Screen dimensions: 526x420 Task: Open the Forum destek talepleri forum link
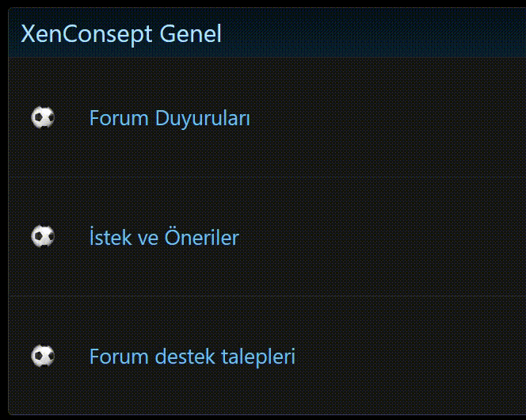(x=192, y=357)
